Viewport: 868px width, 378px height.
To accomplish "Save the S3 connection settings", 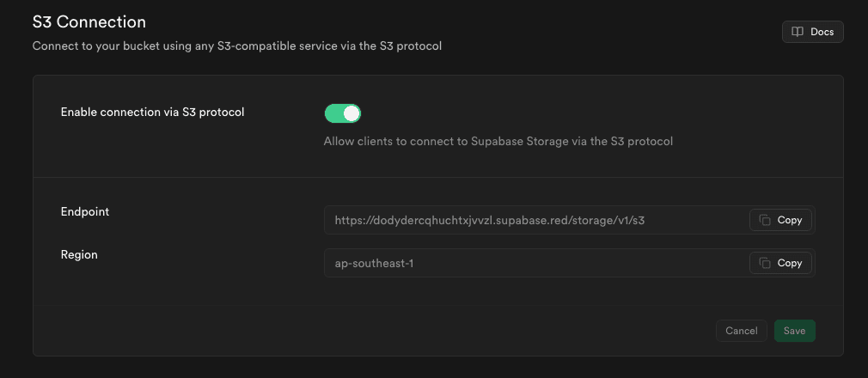I will [x=794, y=331].
